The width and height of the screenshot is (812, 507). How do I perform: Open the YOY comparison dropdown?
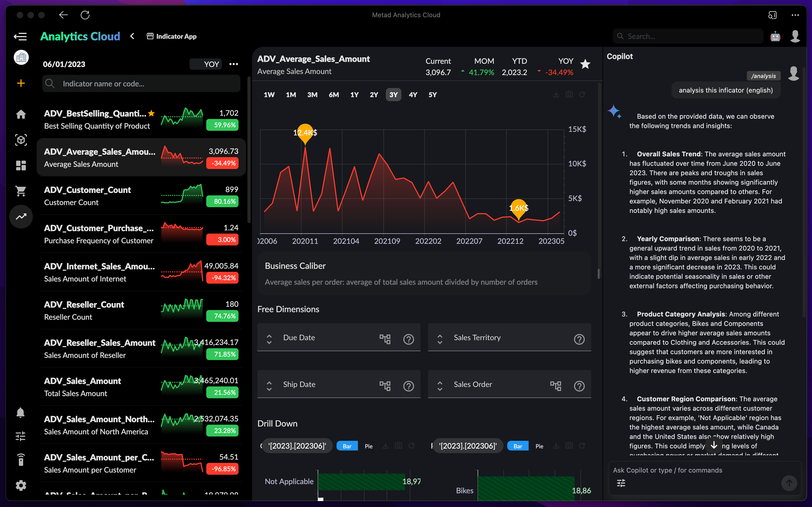(206, 64)
